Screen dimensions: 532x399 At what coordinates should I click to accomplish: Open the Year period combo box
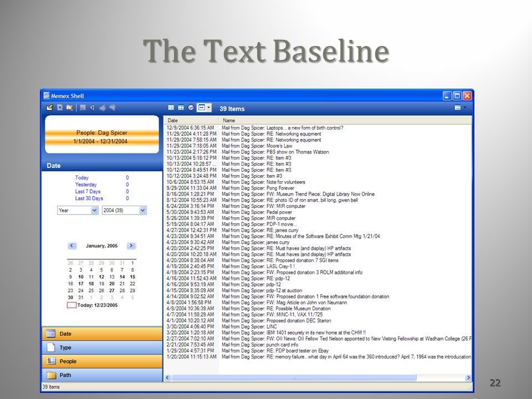click(78, 211)
